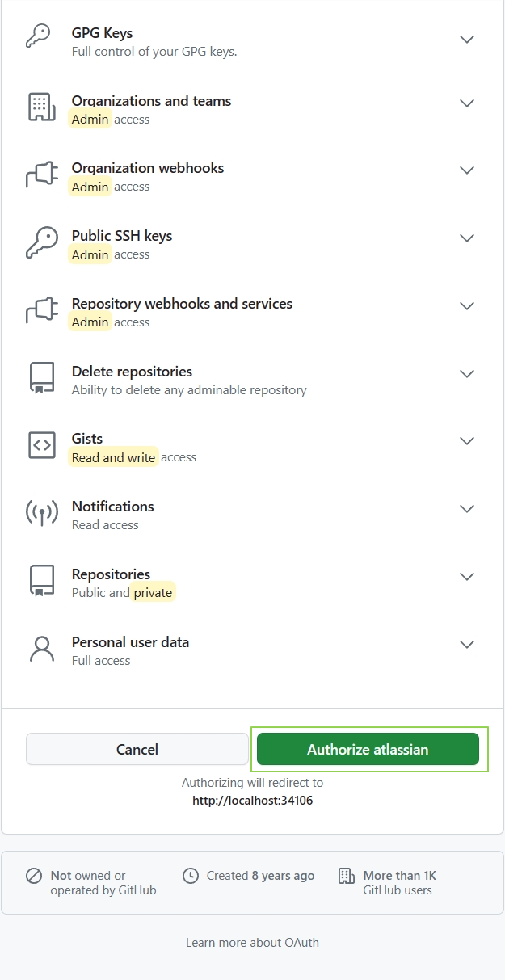Click the Public SSH keys key icon
This screenshot has height=980, width=505.
tap(41, 243)
